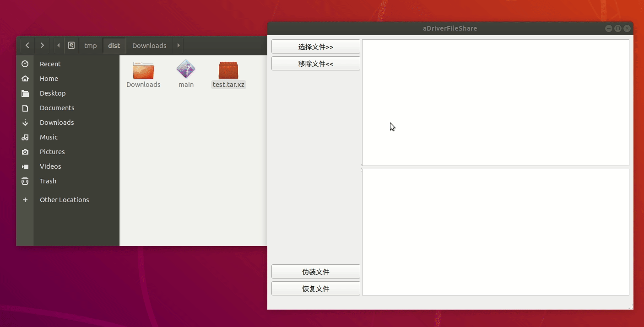This screenshot has width=644, height=327.
Task: Select the test.tar.xz archive icon
Action: [228, 70]
